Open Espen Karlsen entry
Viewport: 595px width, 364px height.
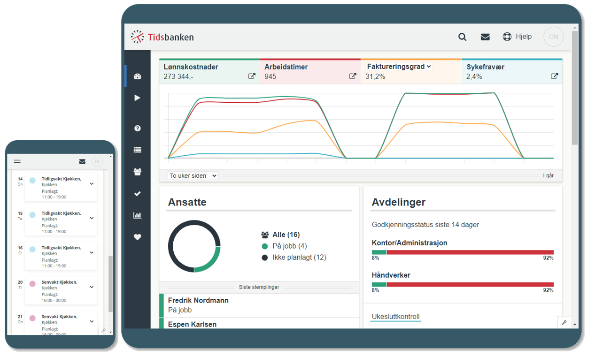259,324
